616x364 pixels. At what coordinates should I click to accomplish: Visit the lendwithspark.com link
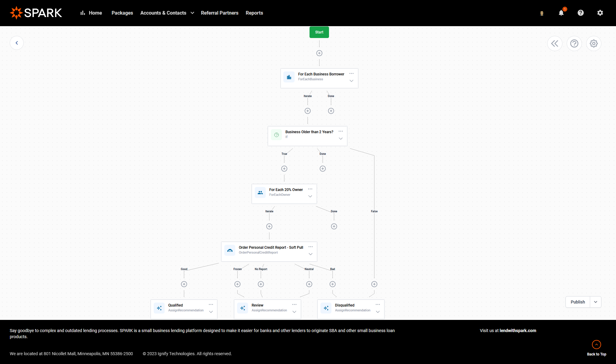click(518, 331)
